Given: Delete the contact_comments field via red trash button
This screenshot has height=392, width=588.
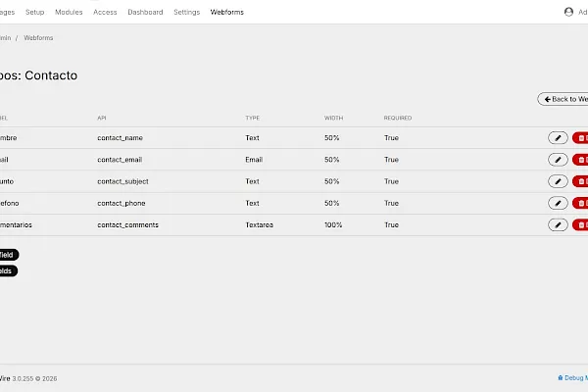Looking at the screenshot, I should [580, 225].
